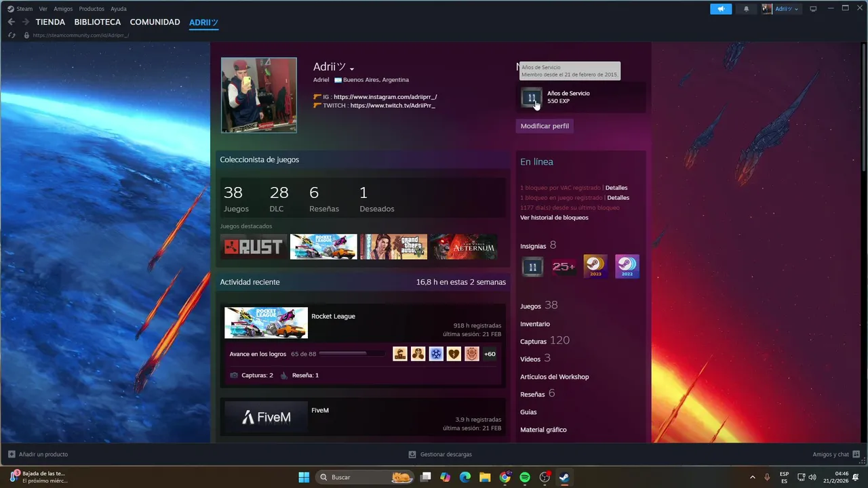This screenshot has width=868, height=488.
Task: Switch to Big Picture mode icon
Action: click(x=813, y=9)
